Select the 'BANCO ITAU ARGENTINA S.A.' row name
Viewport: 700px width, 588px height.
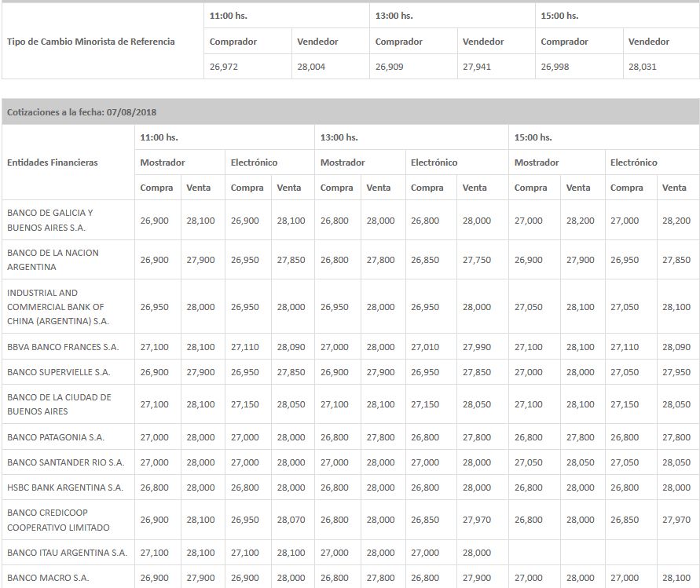(x=67, y=553)
